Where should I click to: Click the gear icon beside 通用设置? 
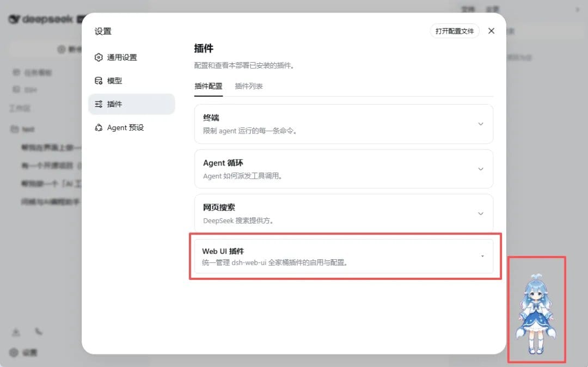click(99, 57)
